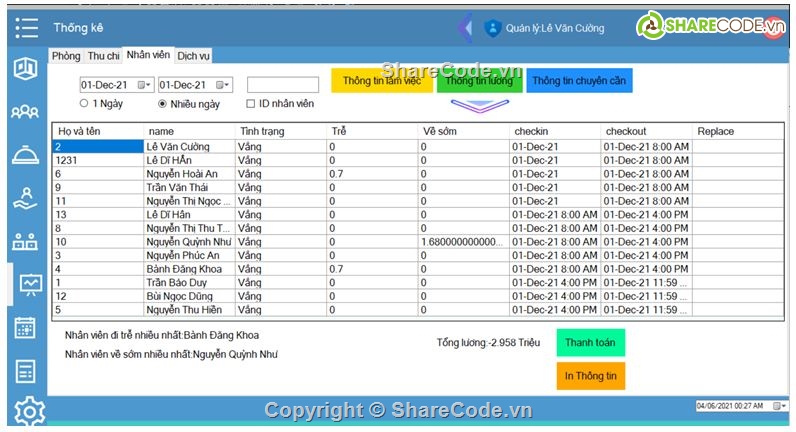Screen dimensions: 796x432
Task: Select the Trần Bảo Duy row
Action: 418,283
